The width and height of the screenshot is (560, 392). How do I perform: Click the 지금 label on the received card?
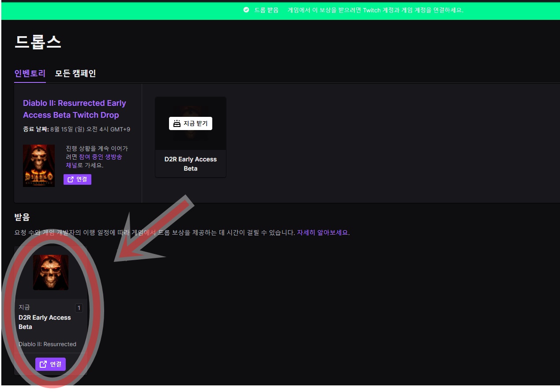point(24,307)
